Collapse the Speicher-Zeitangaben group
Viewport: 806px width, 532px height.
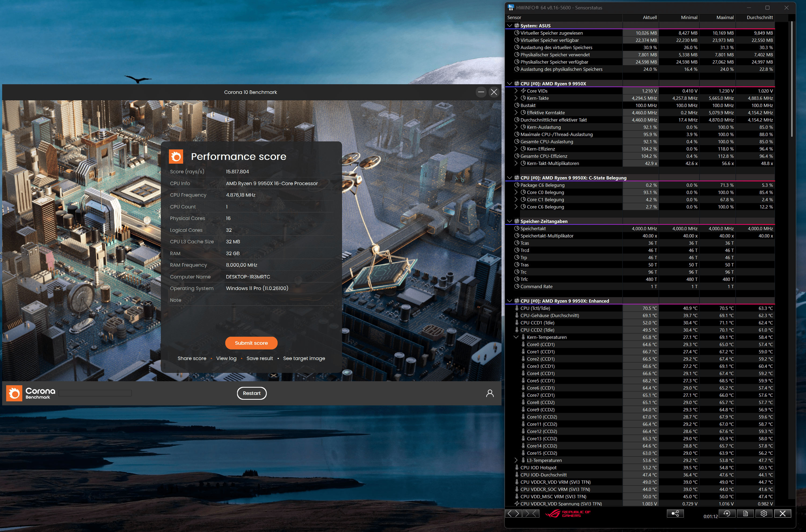pos(509,221)
